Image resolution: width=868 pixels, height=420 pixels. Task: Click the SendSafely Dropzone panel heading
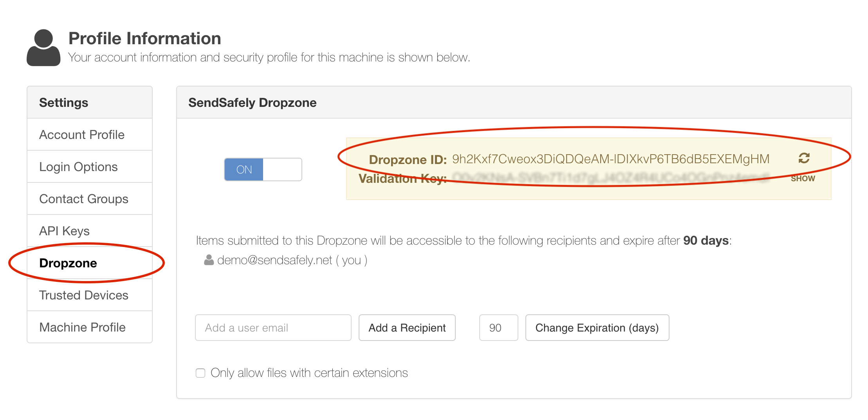pos(253,103)
